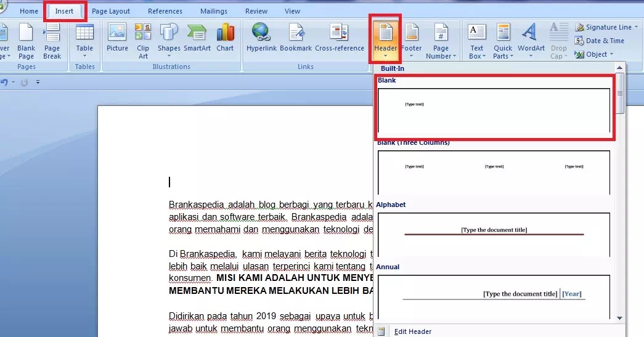Open the View tab
Viewport: 644px width, 337px height.
pos(293,11)
